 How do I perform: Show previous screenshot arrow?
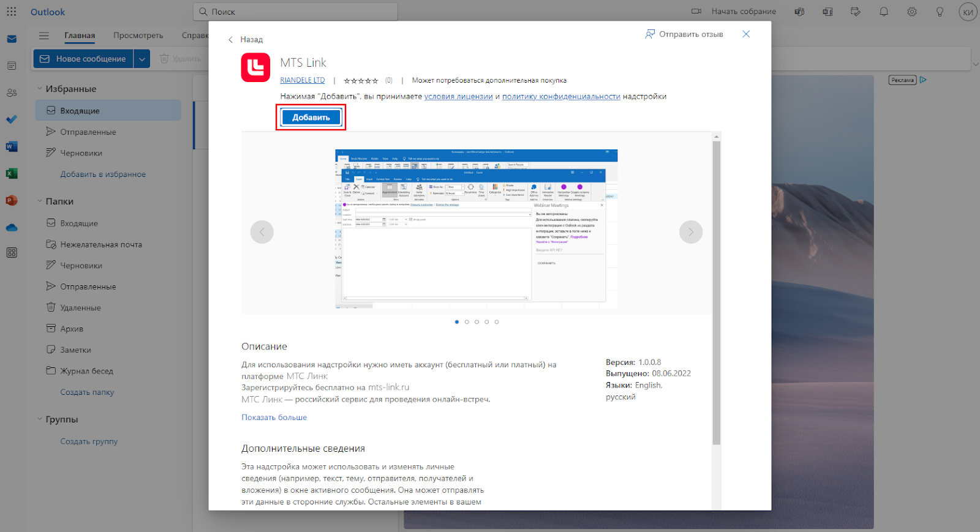[262, 232]
